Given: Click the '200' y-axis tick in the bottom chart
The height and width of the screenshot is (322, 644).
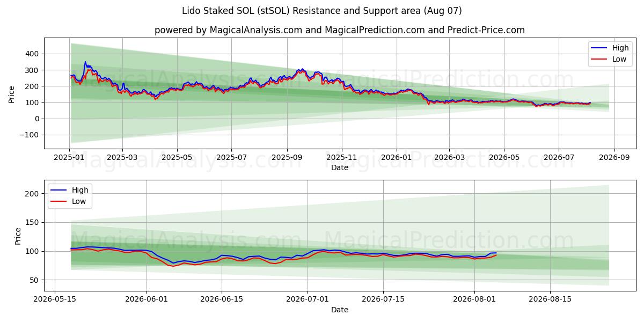Looking at the screenshot, I should (x=33, y=193).
